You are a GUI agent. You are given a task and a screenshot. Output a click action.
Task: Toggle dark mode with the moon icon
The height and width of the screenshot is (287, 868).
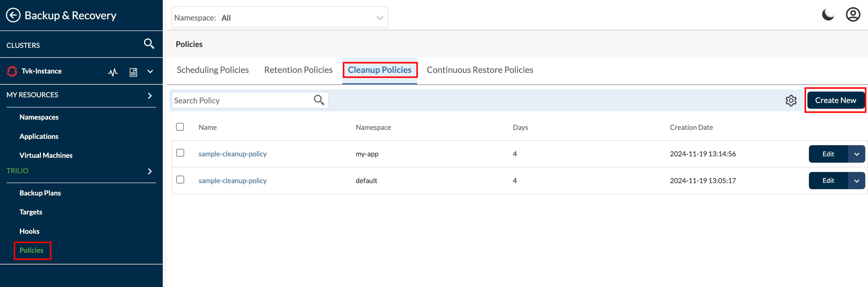(x=828, y=15)
